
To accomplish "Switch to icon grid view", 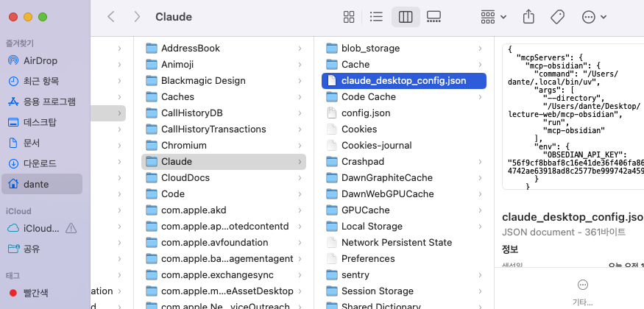I will coord(349,17).
